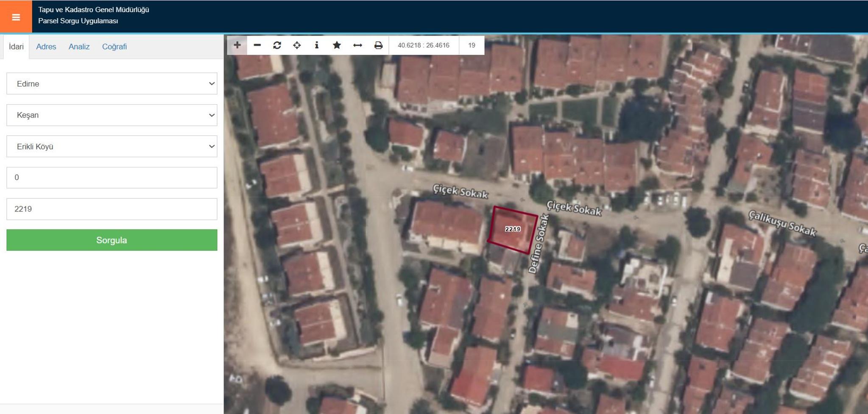Select the Coğrafi tab
868x414 pixels.
[114, 47]
